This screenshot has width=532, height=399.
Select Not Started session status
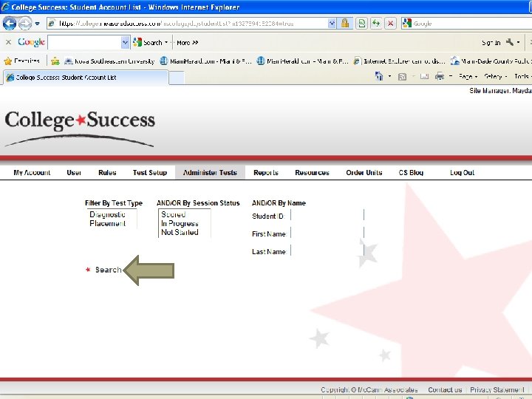tap(180, 232)
